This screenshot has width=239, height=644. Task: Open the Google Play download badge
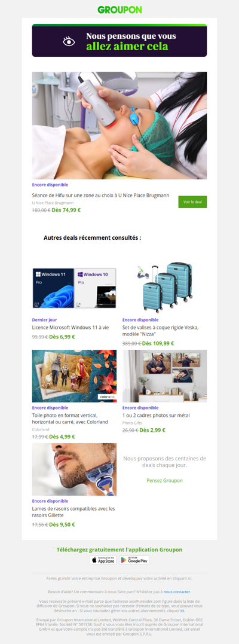point(134,560)
